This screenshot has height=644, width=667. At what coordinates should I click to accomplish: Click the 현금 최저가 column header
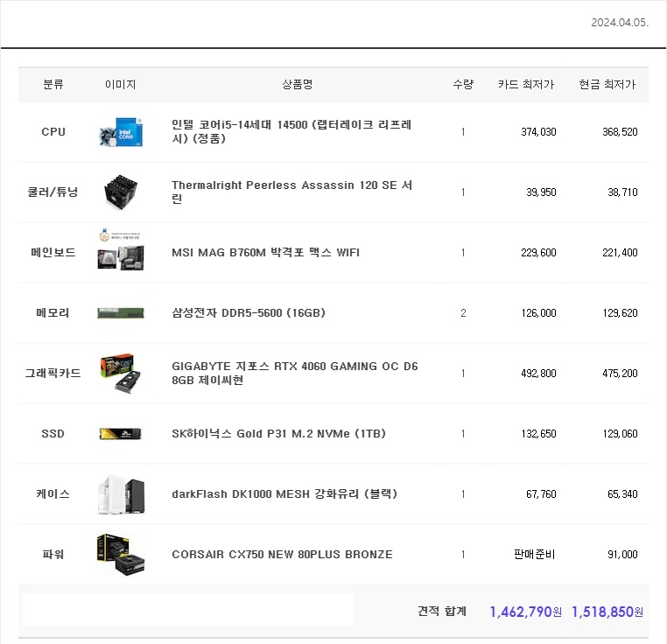[x=607, y=85]
